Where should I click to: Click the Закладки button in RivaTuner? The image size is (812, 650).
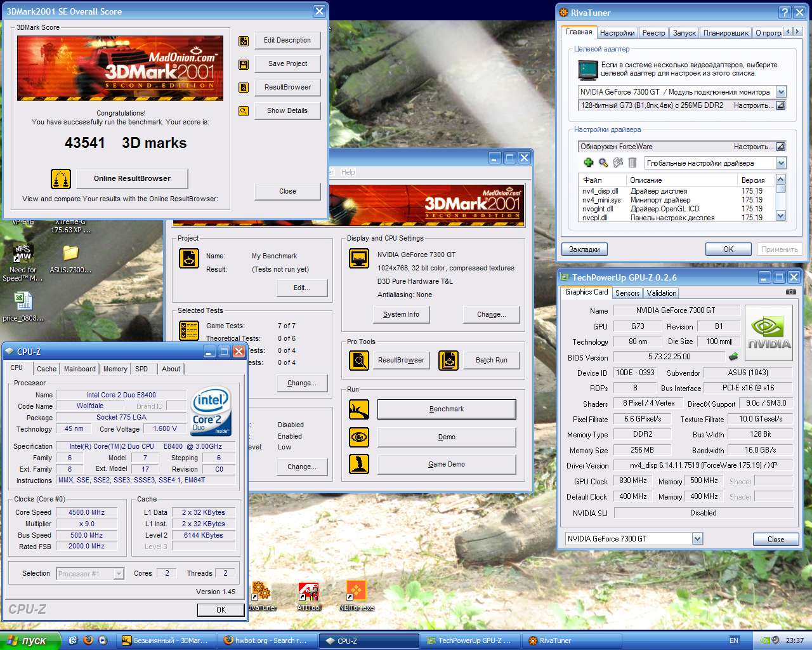[584, 249]
